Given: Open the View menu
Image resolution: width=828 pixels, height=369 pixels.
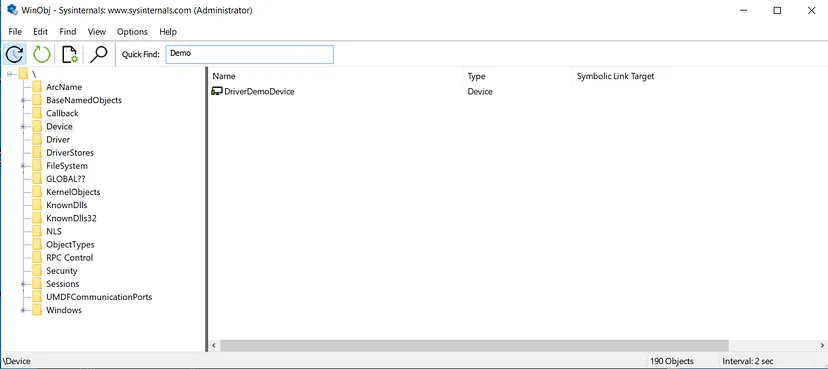Looking at the screenshot, I should pyautogui.click(x=97, y=32).
